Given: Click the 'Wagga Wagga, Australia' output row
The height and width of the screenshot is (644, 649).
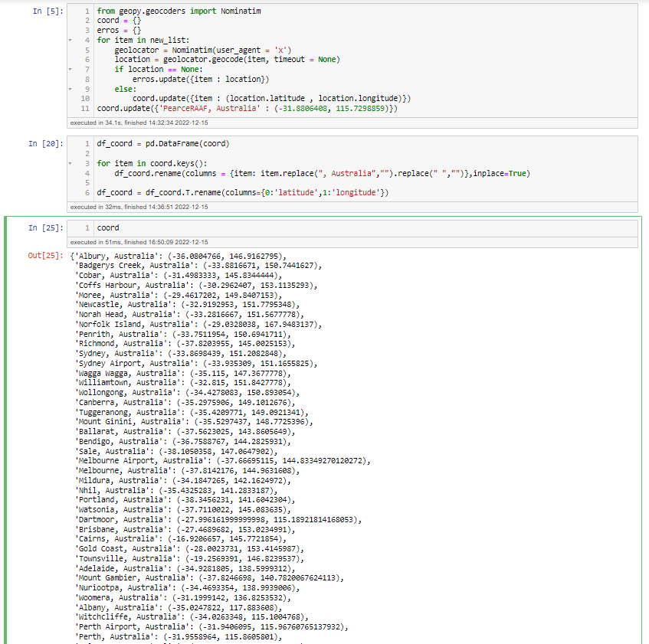Looking at the screenshot, I should click(x=183, y=374).
